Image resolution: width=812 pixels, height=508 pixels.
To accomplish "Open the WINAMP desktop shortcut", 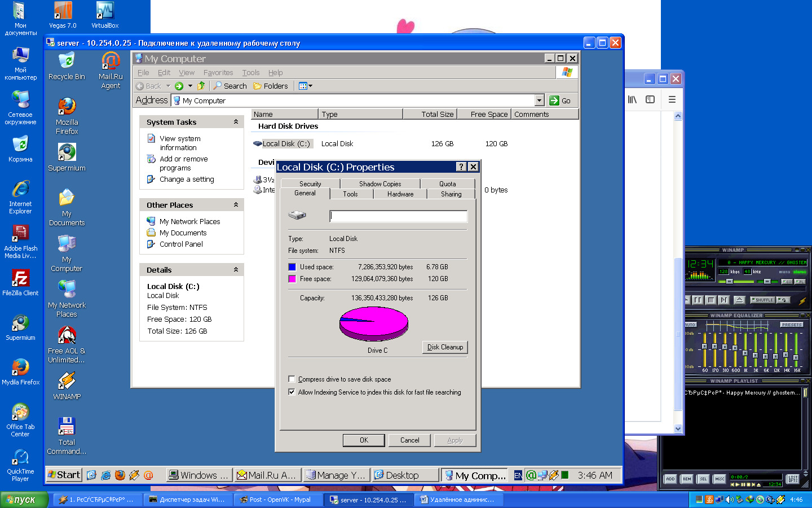I will pos(67,382).
